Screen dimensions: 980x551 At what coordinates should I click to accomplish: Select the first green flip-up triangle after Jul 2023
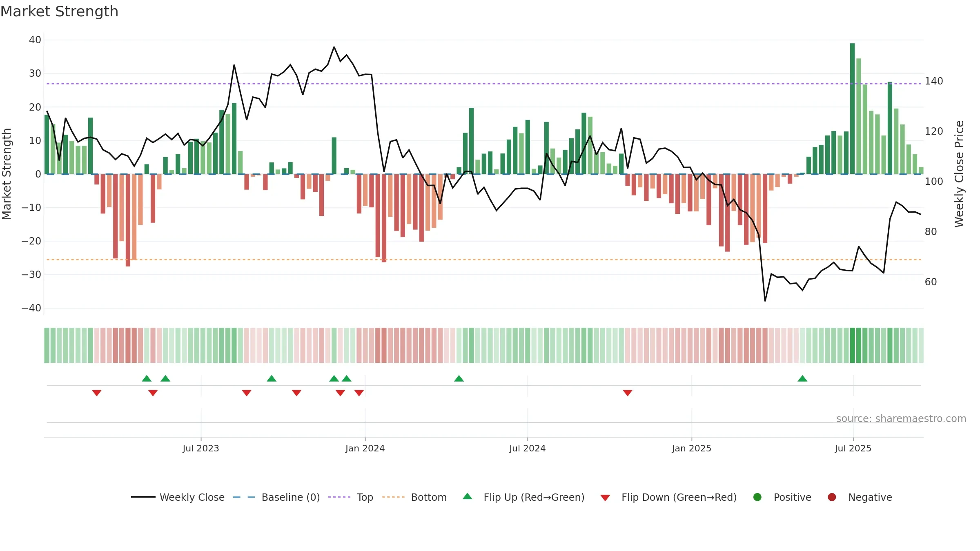272,378
